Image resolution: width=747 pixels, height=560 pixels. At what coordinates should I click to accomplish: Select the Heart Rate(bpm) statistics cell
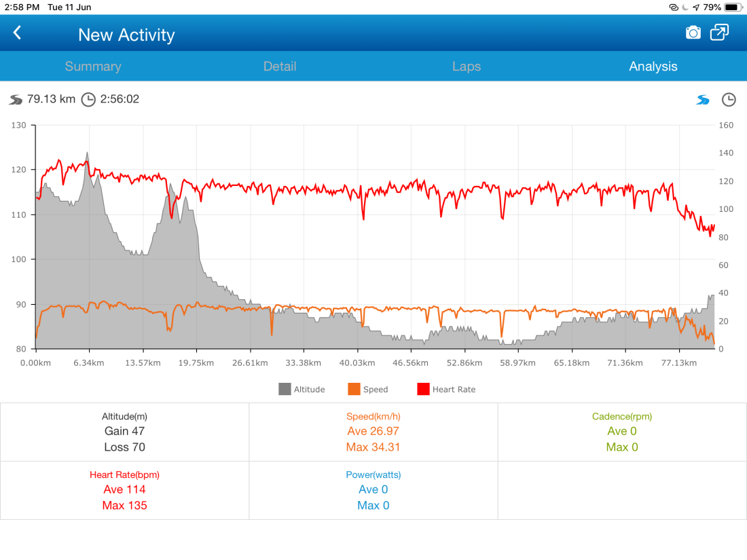click(x=124, y=490)
